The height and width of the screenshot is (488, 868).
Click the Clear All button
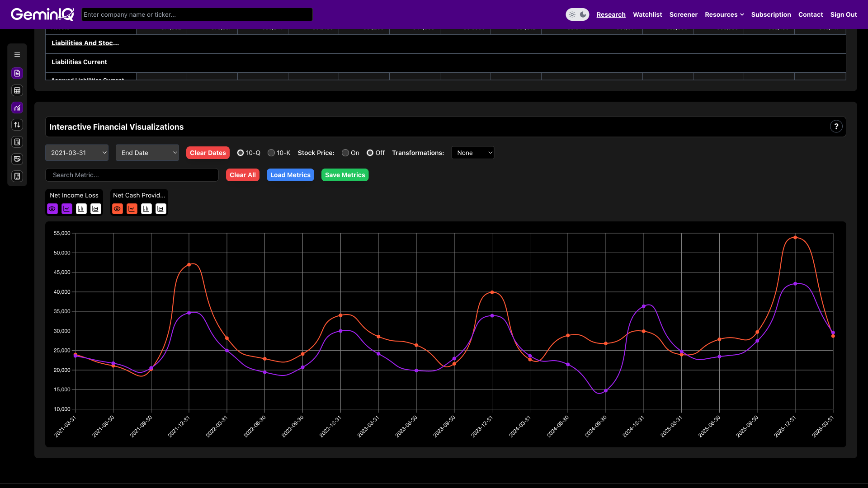pyautogui.click(x=243, y=175)
